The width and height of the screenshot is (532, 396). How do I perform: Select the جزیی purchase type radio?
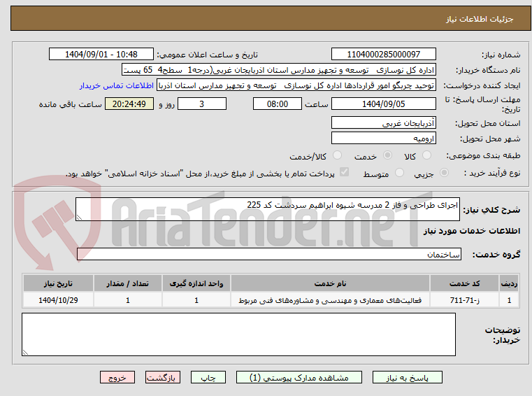pyautogui.click(x=444, y=173)
